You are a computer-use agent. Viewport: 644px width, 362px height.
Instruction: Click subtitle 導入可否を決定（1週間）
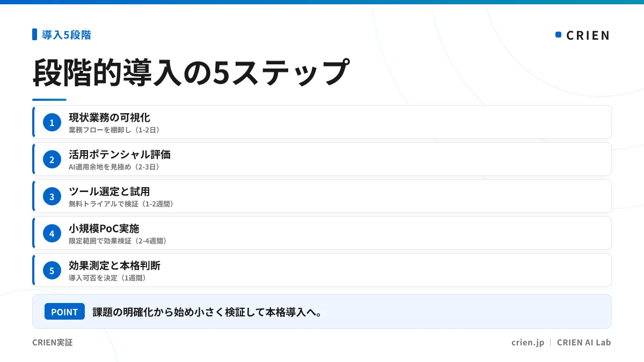pyautogui.click(x=108, y=278)
